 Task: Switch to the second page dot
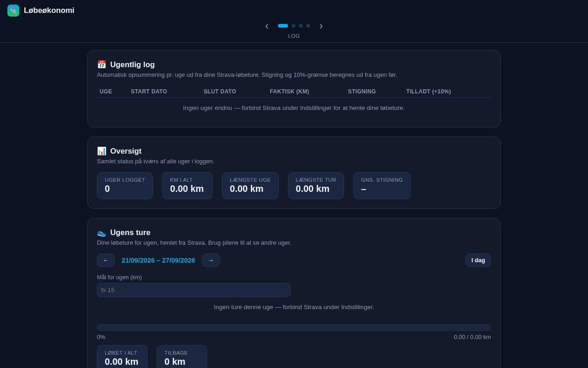pyautogui.click(x=294, y=26)
